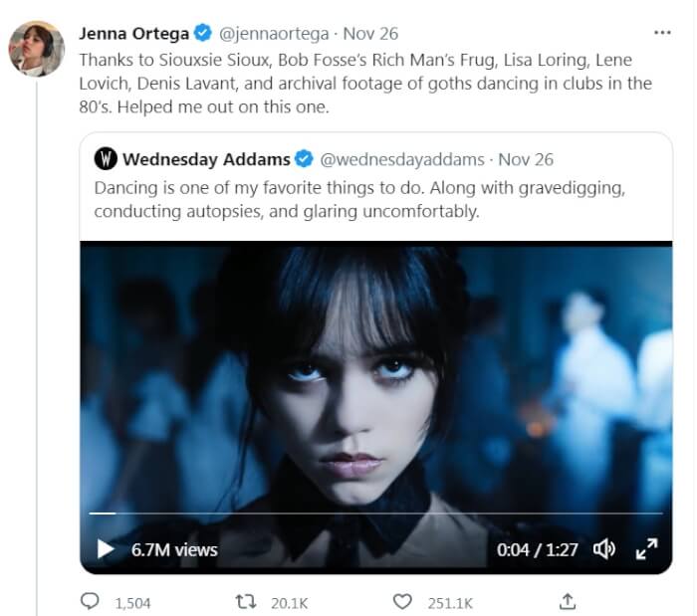Mute the video using the speaker icon
The height and width of the screenshot is (616, 697).
pyautogui.click(x=603, y=549)
